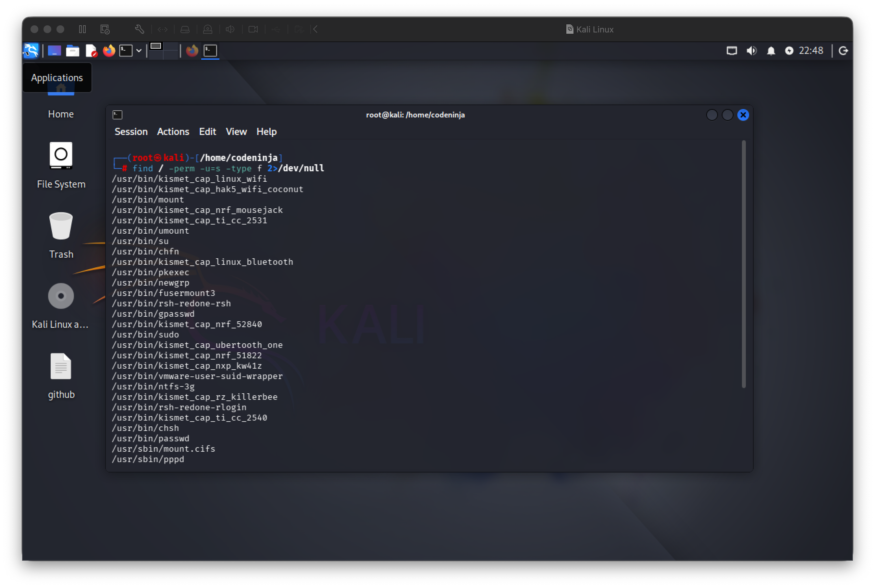Open the file manager panel launcher
Viewport: 875px width, 588px height.
[x=73, y=51]
